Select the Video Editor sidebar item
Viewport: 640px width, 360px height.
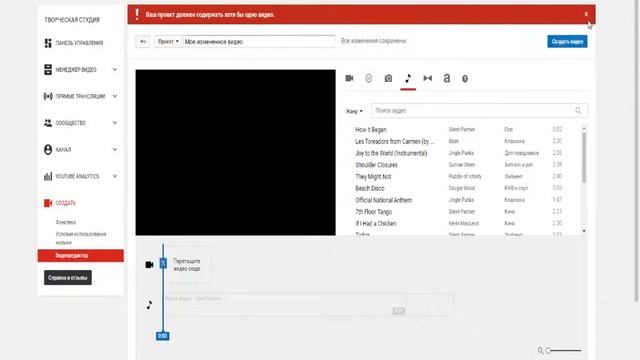(80, 256)
